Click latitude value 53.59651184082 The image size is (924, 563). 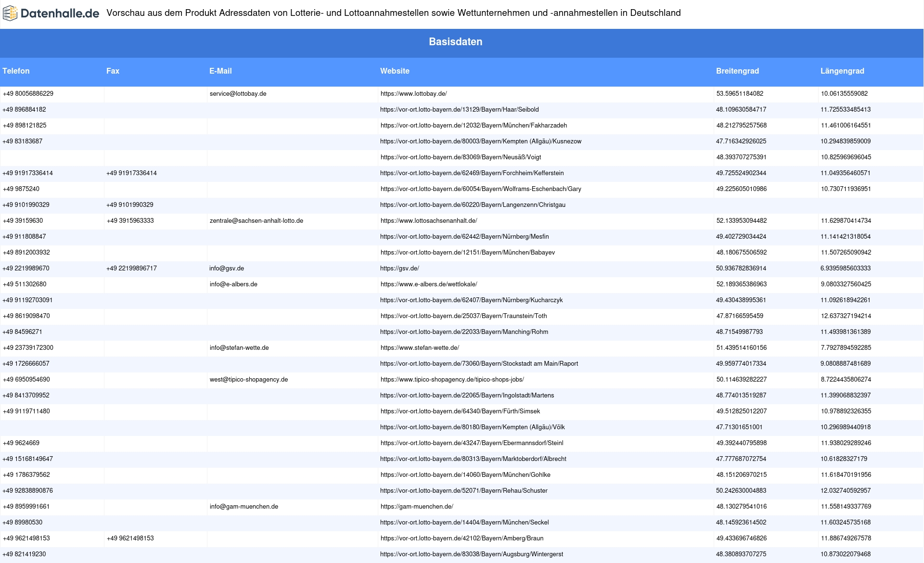coord(740,94)
